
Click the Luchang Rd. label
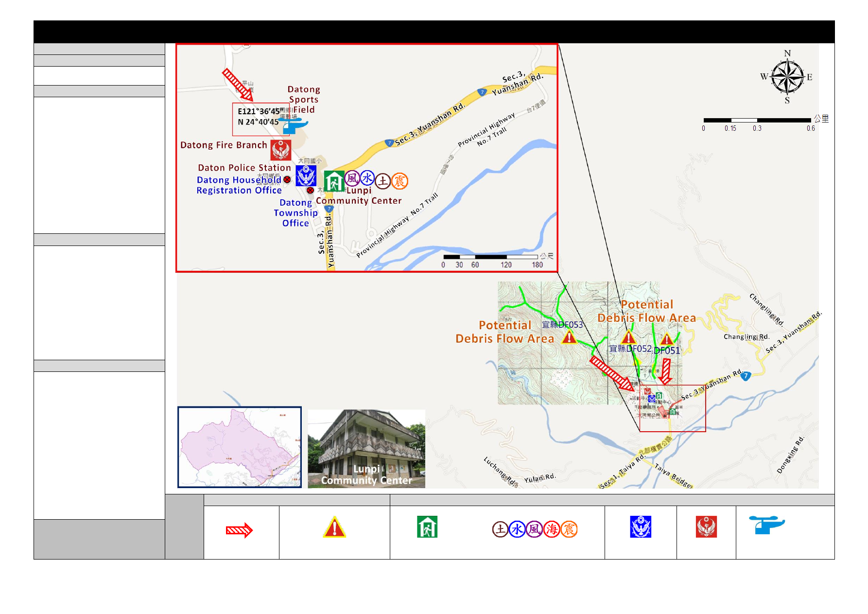point(500,471)
